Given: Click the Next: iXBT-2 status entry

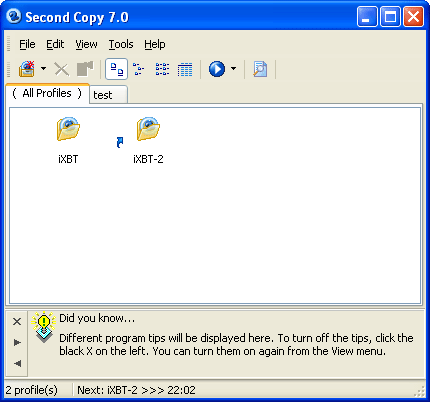Looking at the screenshot, I should coord(136,390).
